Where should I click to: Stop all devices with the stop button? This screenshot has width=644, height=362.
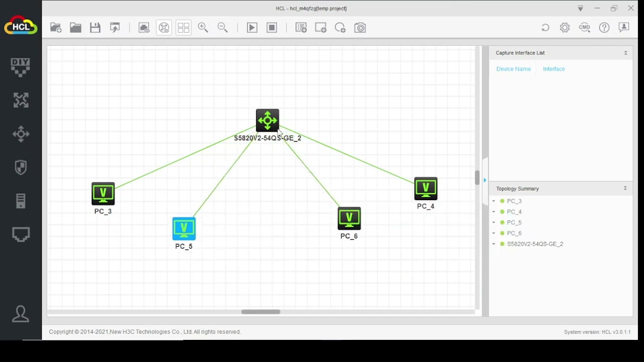272,28
